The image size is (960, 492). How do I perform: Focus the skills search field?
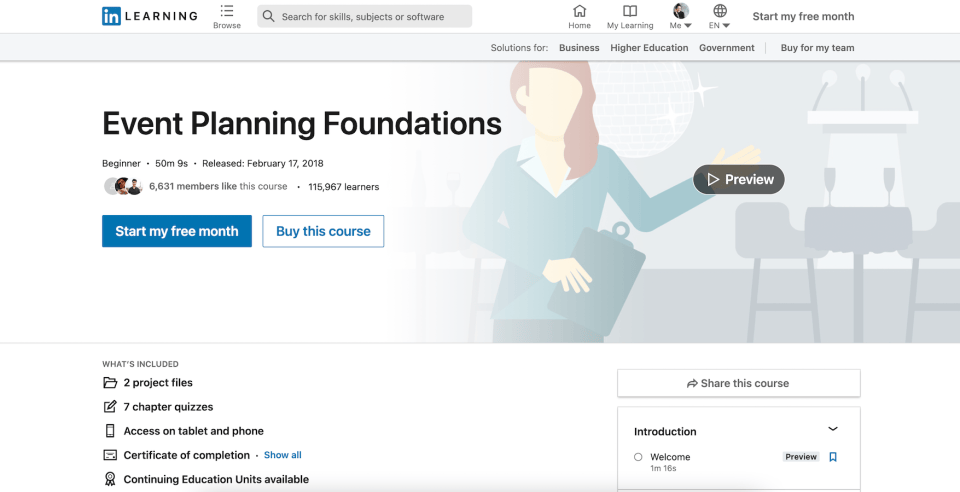pos(364,17)
